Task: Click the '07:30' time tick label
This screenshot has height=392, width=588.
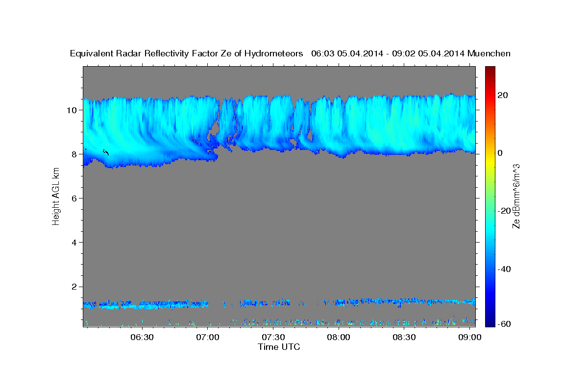Action: (273, 338)
